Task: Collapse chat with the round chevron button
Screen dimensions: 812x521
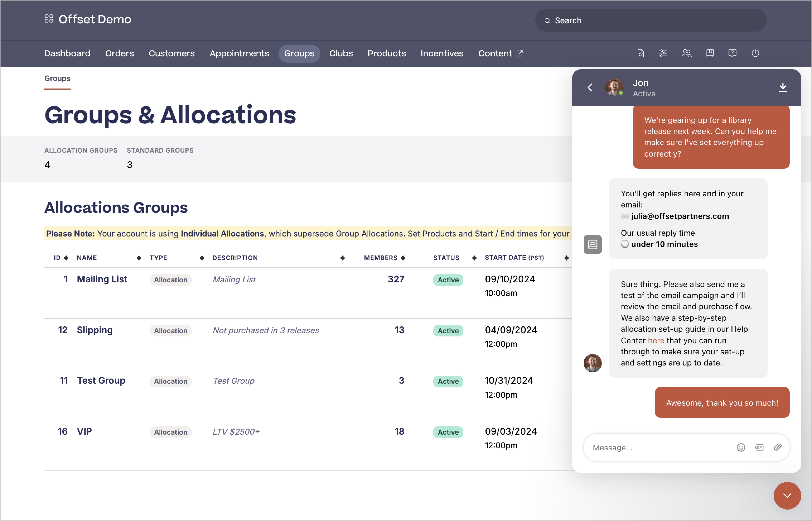Action: [787, 496]
